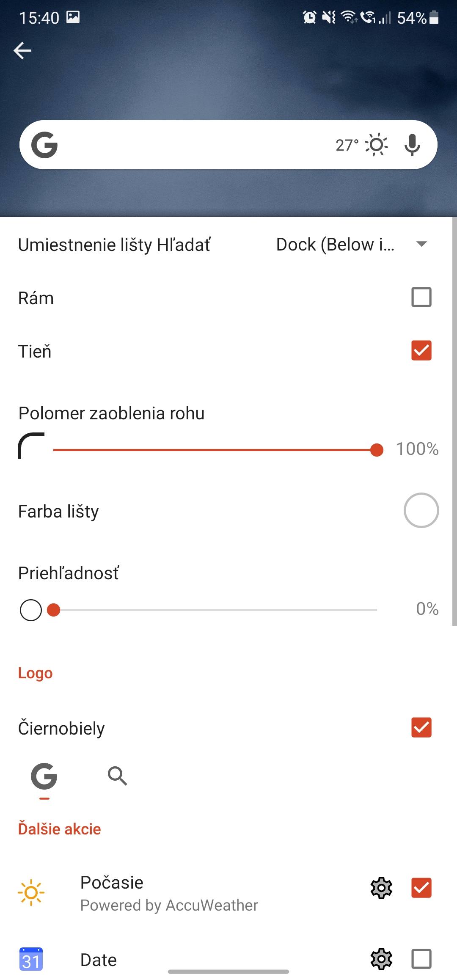Click the Priehľadnosť slider track

[212, 610]
